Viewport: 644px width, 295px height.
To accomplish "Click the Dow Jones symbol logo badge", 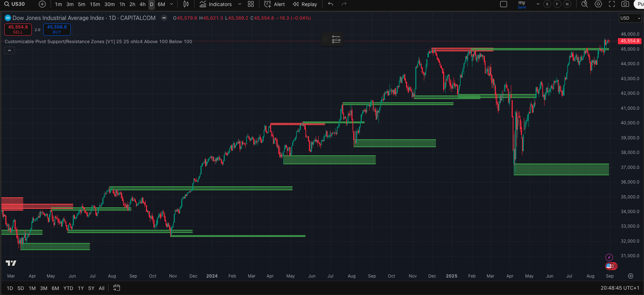I will click(x=8, y=18).
